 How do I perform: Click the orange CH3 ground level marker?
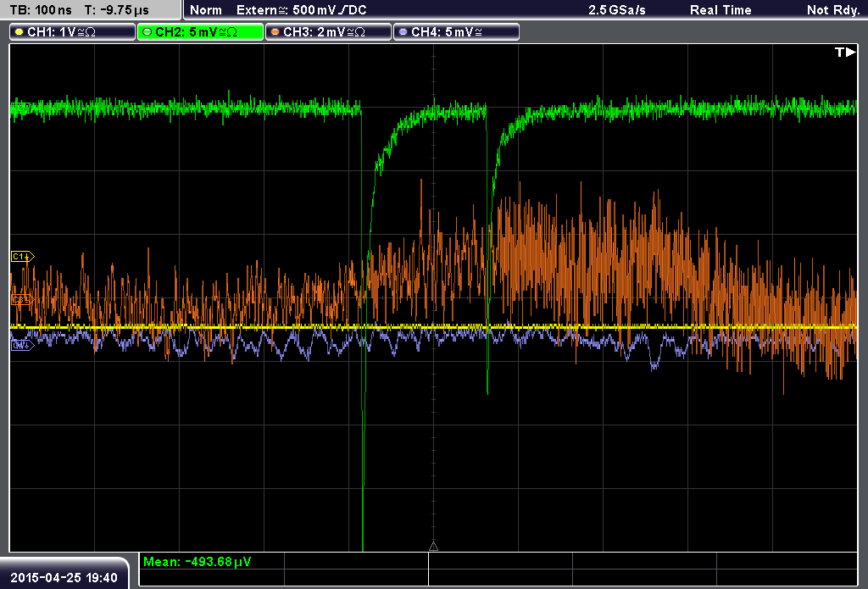pos(23,300)
